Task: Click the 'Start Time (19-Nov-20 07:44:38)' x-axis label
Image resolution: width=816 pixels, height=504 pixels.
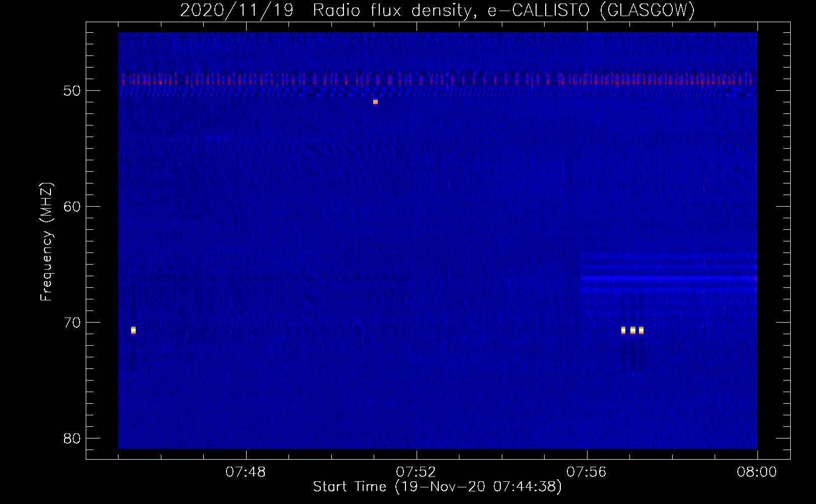Action: pyautogui.click(x=437, y=487)
